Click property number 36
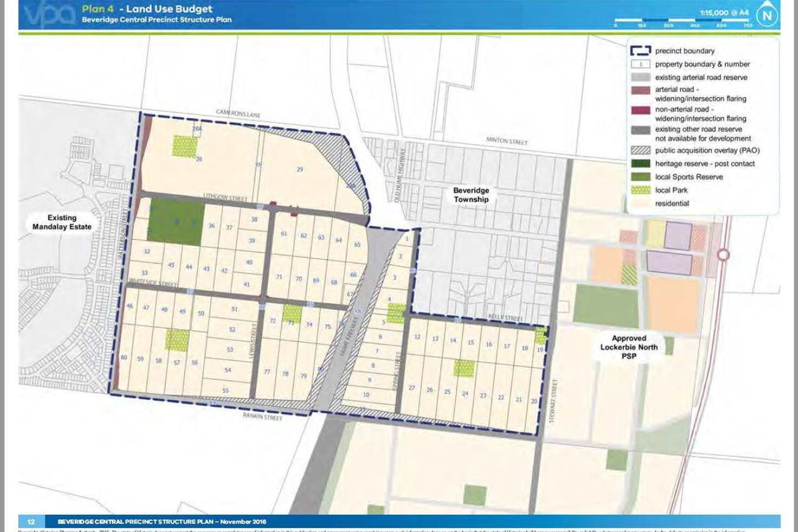The width and height of the screenshot is (798, 532). click(211, 225)
